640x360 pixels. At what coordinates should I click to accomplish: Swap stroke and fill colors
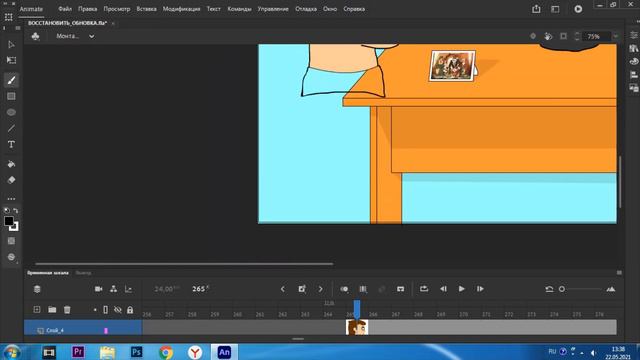point(16,211)
